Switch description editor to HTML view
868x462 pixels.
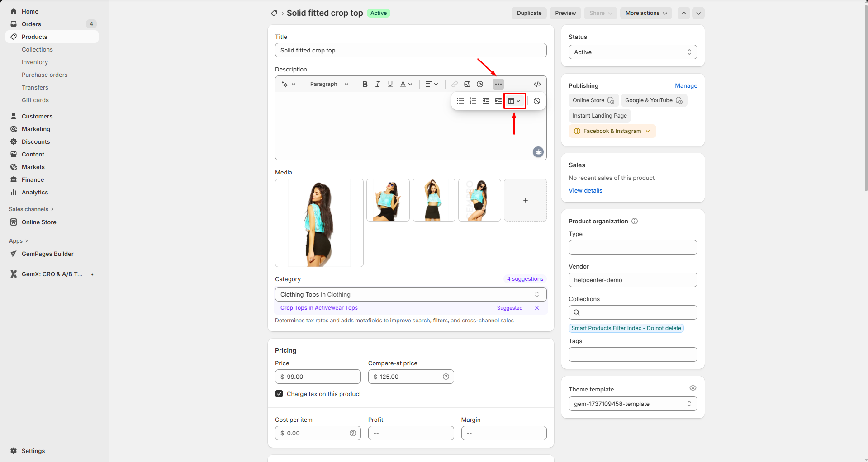537,84
